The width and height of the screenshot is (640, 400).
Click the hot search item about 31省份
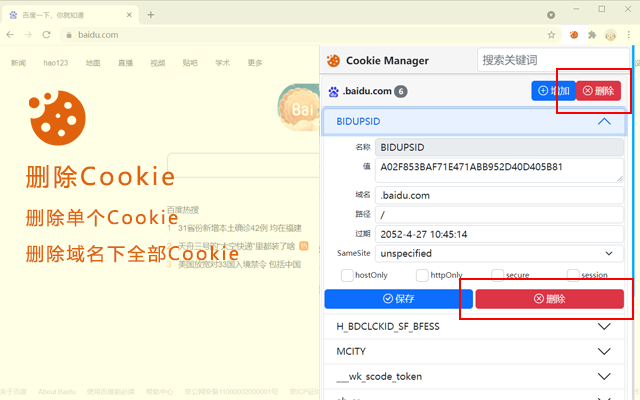pyautogui.click(x=240, y=228)
